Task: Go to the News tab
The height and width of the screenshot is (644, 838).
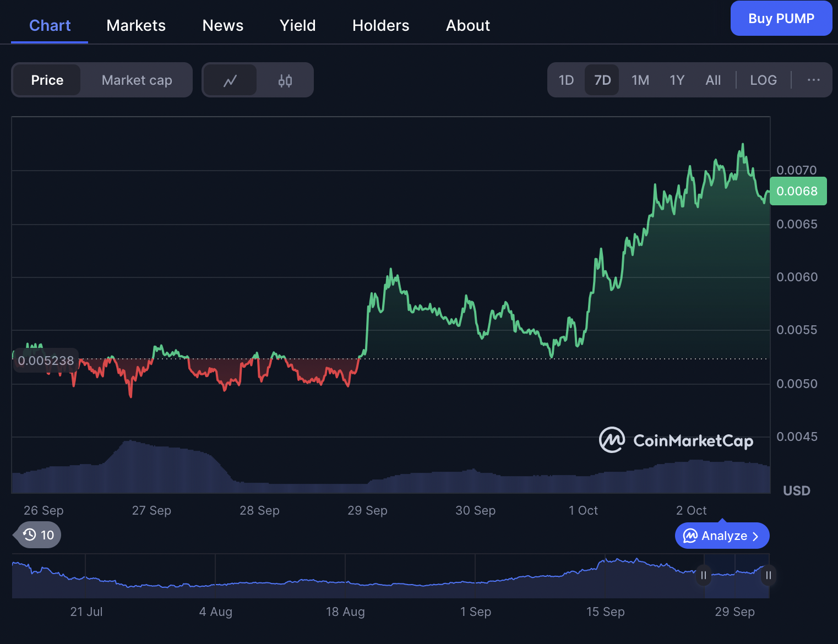Action: 222,25
